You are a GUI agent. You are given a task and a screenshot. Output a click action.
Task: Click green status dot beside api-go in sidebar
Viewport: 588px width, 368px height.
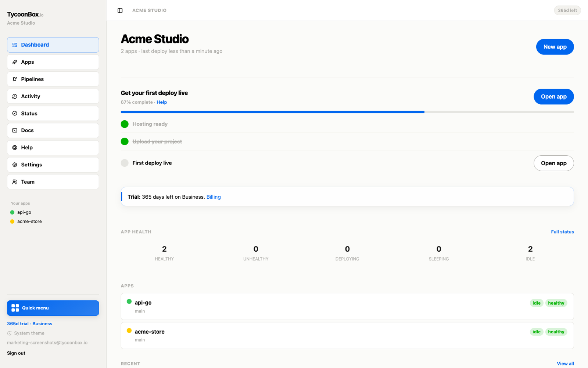click(x=12, y=212)
